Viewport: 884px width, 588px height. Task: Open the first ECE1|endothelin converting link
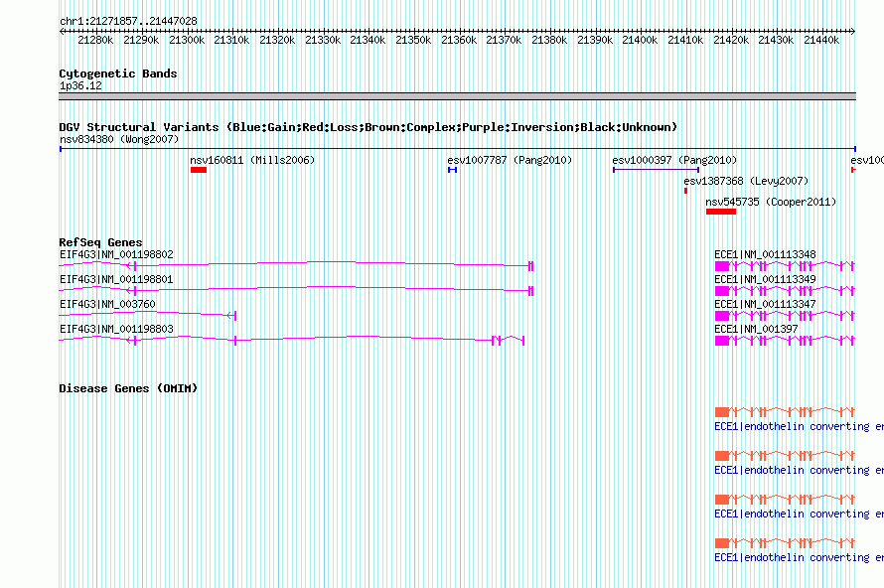pos(799,427)
